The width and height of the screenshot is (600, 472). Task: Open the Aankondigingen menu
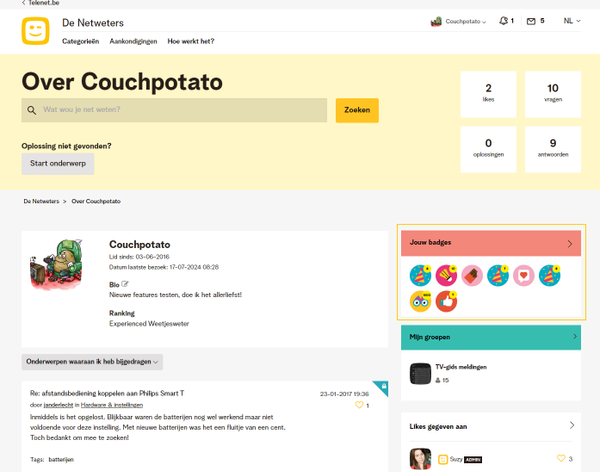click(133, 41)
